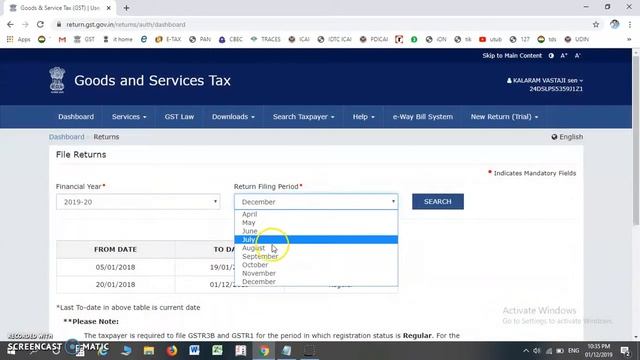
Task: Expand the Services menu
Action: 129,117
